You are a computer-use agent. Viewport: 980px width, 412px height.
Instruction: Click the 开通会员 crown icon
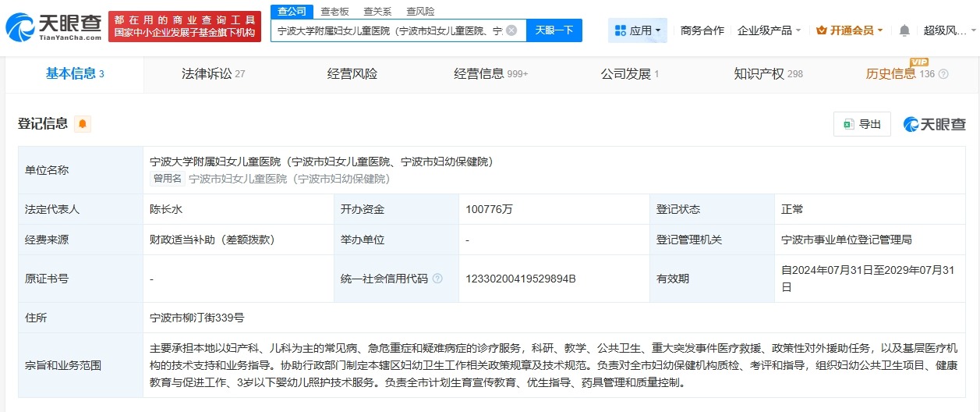click(821, 30)
